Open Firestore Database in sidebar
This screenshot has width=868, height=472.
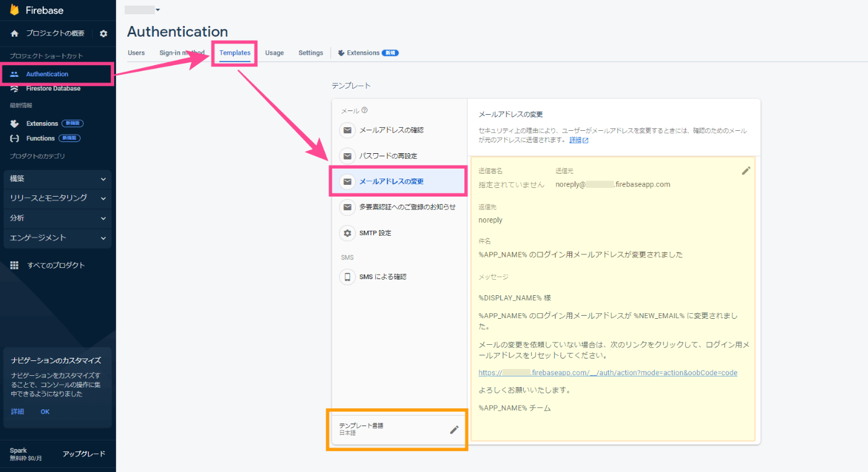point(53,89)
